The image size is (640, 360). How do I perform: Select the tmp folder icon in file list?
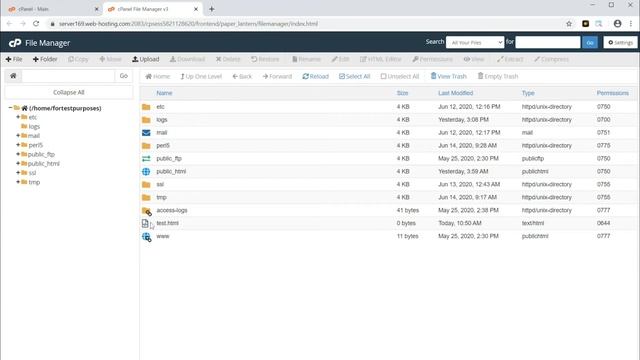(x=146, y=198)
